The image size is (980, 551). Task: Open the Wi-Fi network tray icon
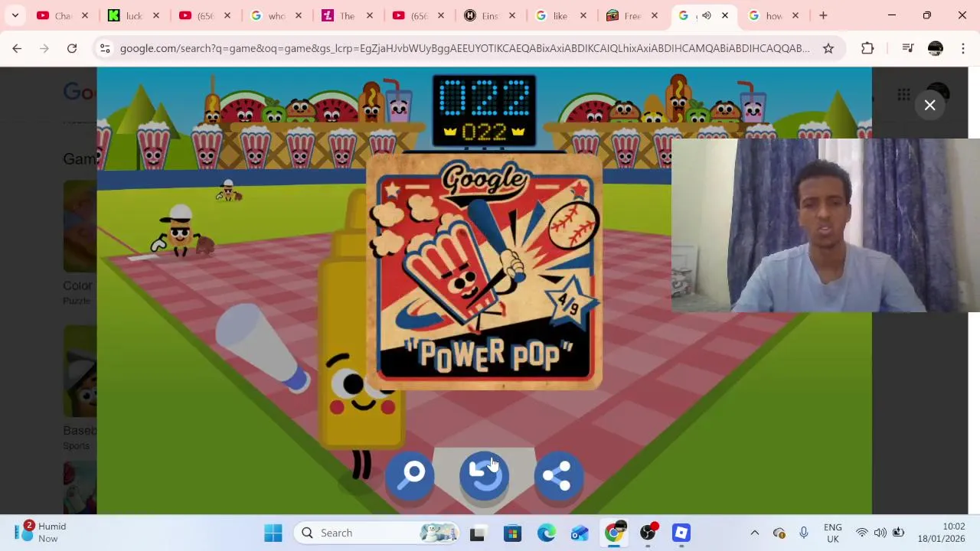[x=862, y=533]
